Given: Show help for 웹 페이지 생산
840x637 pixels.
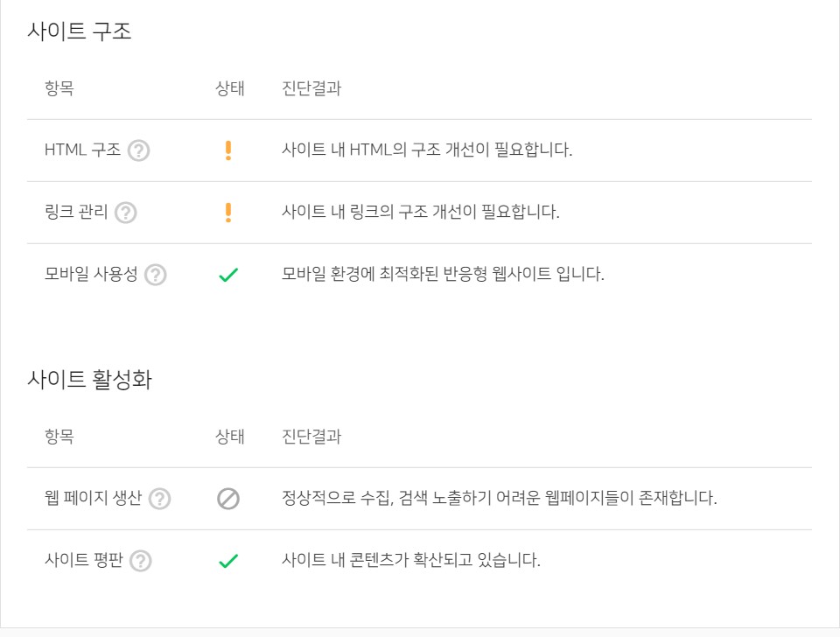Looking at the screenshot, I should 159,499.
